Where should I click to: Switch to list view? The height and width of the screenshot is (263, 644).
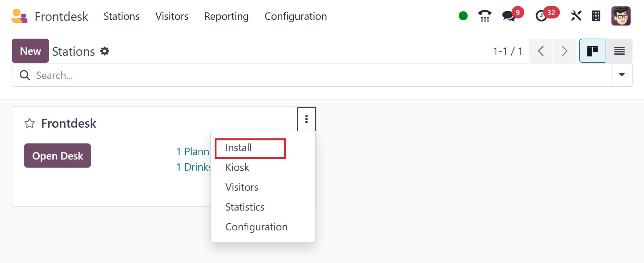[x=619, y=51]
